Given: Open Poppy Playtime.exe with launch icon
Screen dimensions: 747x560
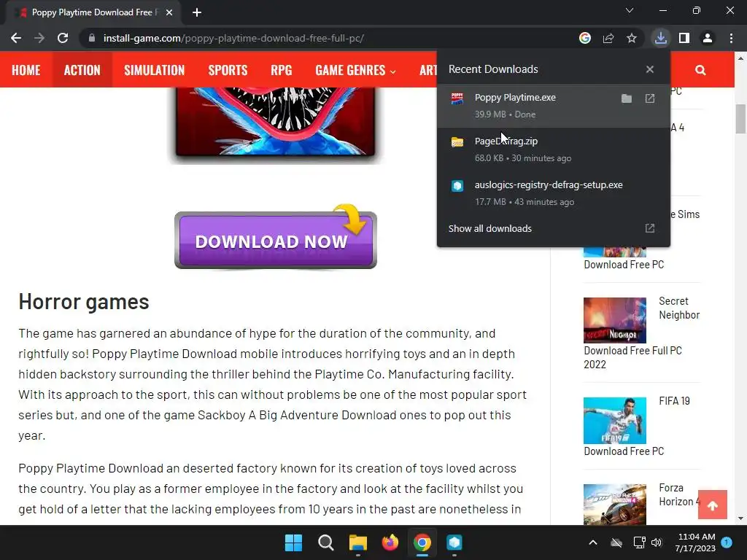Looking at the screenshot, I should (650, 98).
